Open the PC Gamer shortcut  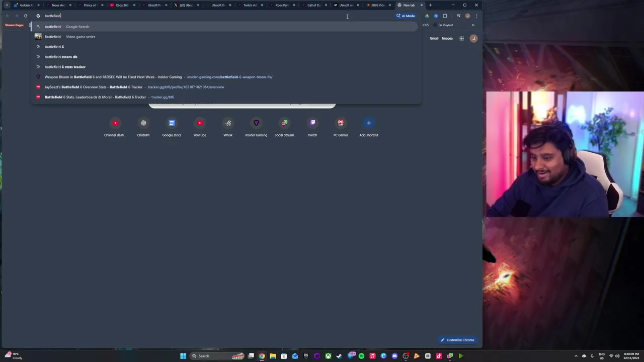[341, 127]
